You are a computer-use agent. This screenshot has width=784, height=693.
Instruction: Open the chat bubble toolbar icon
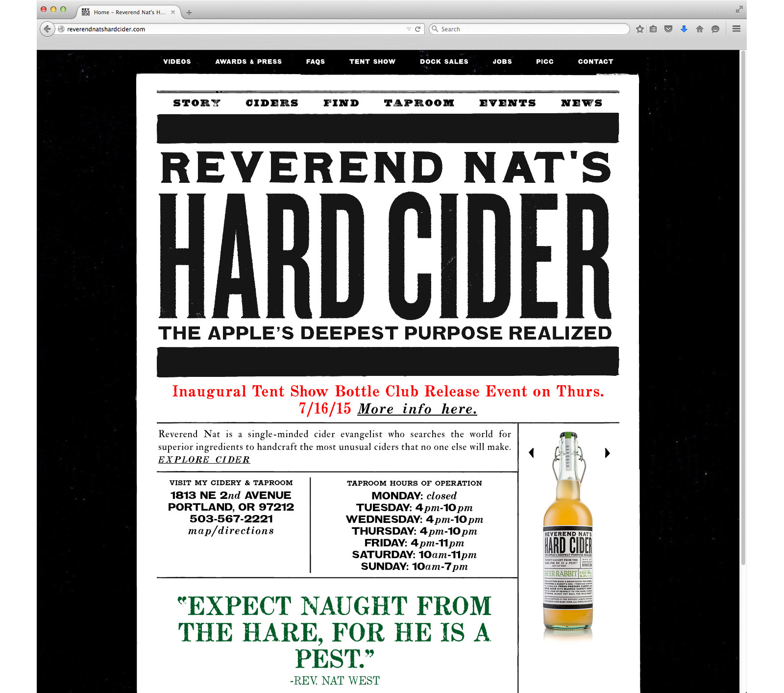(715, 29)
